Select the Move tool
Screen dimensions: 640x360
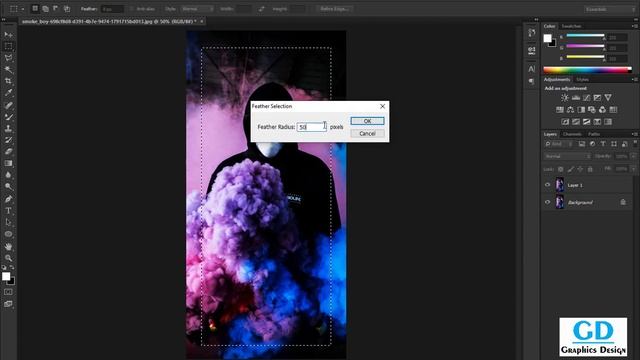coord(8,35)
